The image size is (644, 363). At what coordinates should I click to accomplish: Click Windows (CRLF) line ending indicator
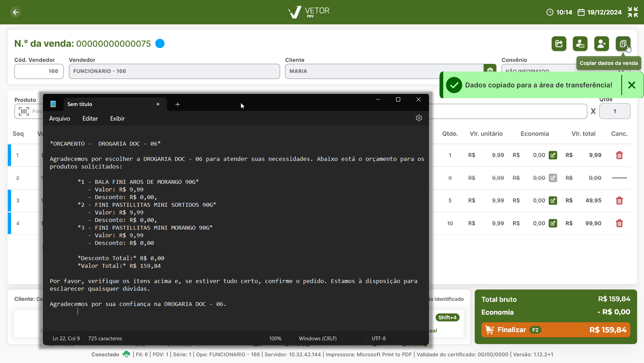[317, 338]
